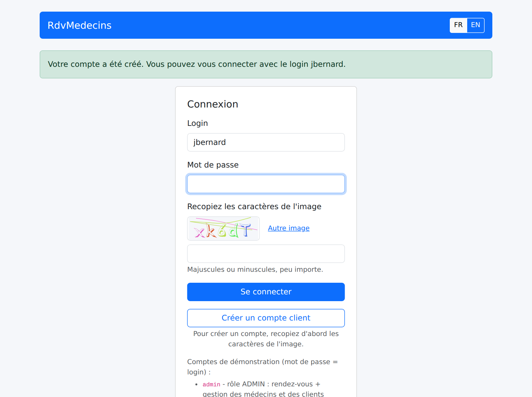The height and width of the screenshot is (397, 532).
Task: Open Créer un compte client
Action: (266, 318)
